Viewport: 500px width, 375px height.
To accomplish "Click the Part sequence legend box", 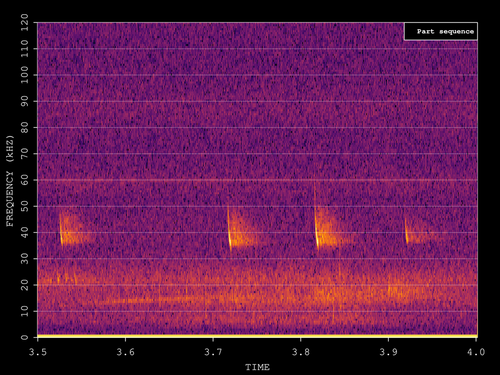I will click(441, 31).
